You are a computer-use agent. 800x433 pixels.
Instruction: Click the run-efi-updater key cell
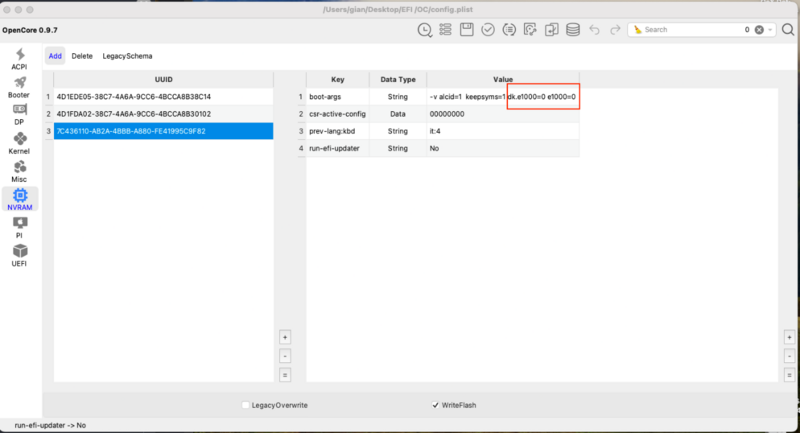pyautogui.click(x=338, y=148)
